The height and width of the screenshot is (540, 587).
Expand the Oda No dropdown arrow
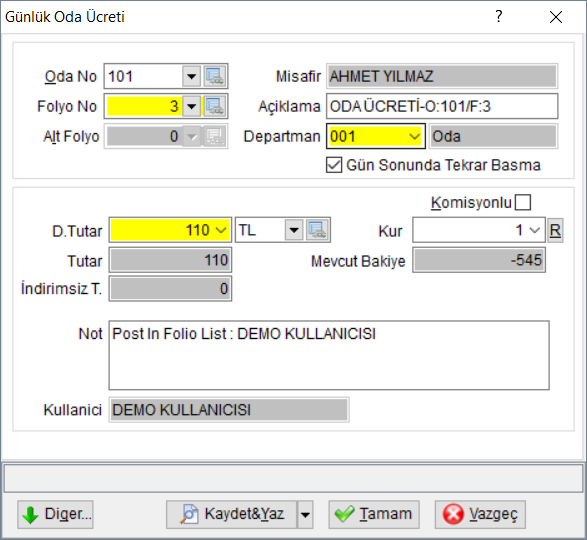pos(192,76)
